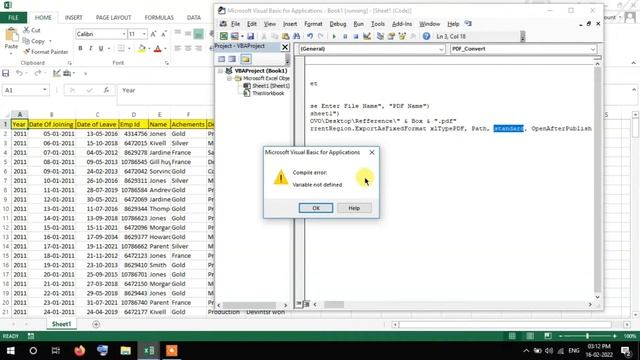
Task: Click Format Painter in Excel ribbon
Action: point(45,52)
